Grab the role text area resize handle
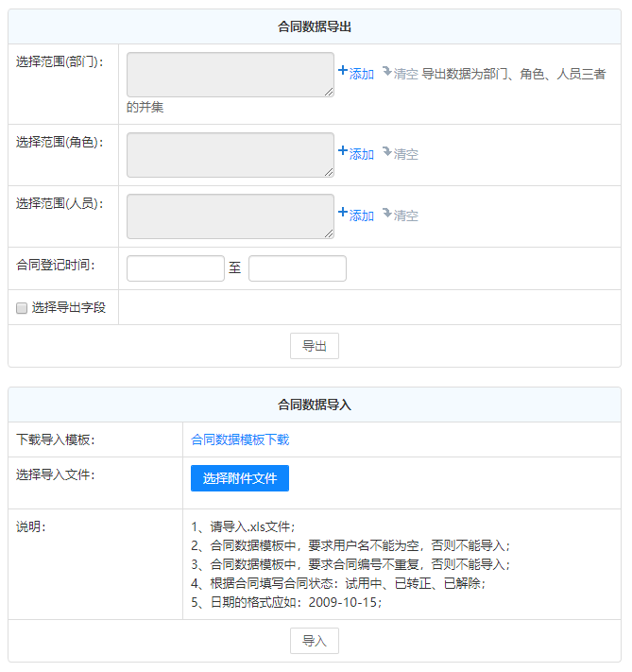Screen dimensions: 632x672 pos(329,172)
